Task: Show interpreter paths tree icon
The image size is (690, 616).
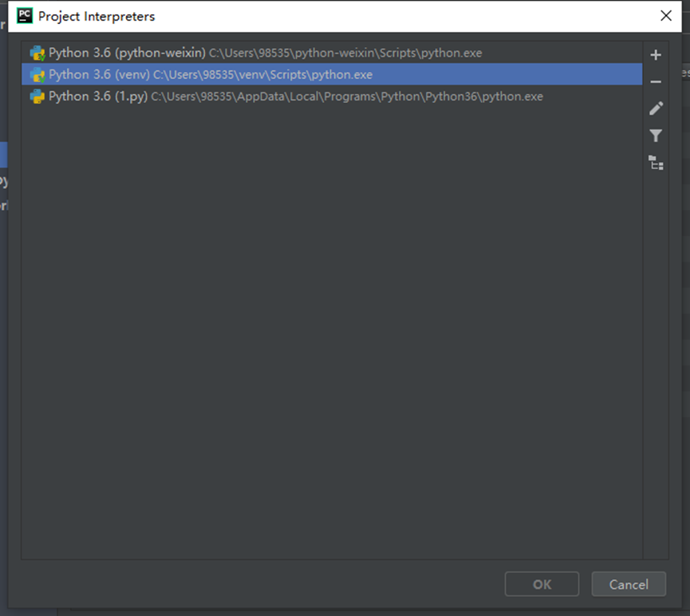Action: pyautogui.click(x=656, y=163)
